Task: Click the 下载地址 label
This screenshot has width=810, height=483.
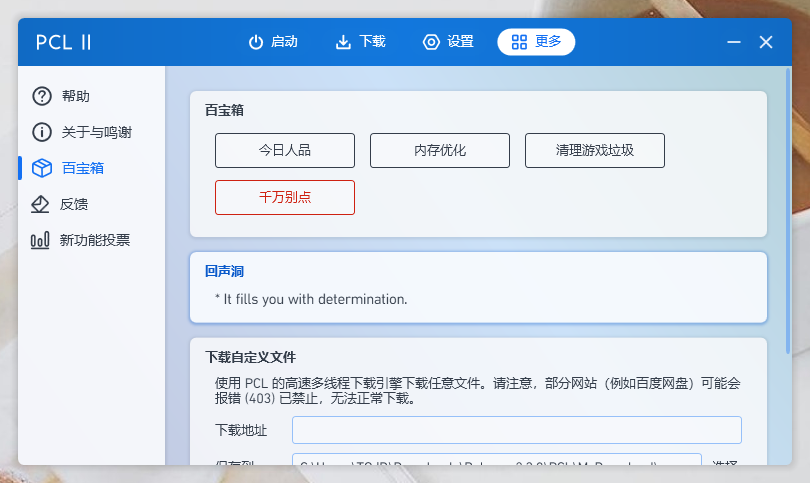Action: [x=241, y=430]
